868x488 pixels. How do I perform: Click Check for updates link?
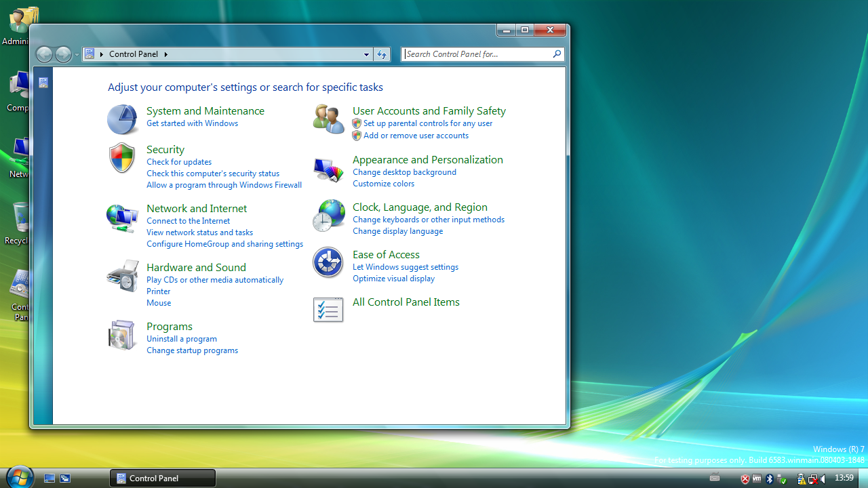point(179,162)
